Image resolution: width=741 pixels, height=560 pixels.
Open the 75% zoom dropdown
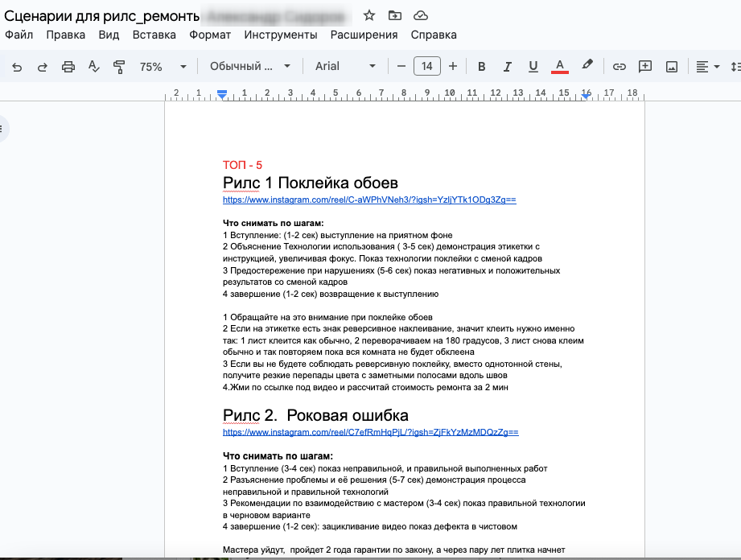click(163, 67)
